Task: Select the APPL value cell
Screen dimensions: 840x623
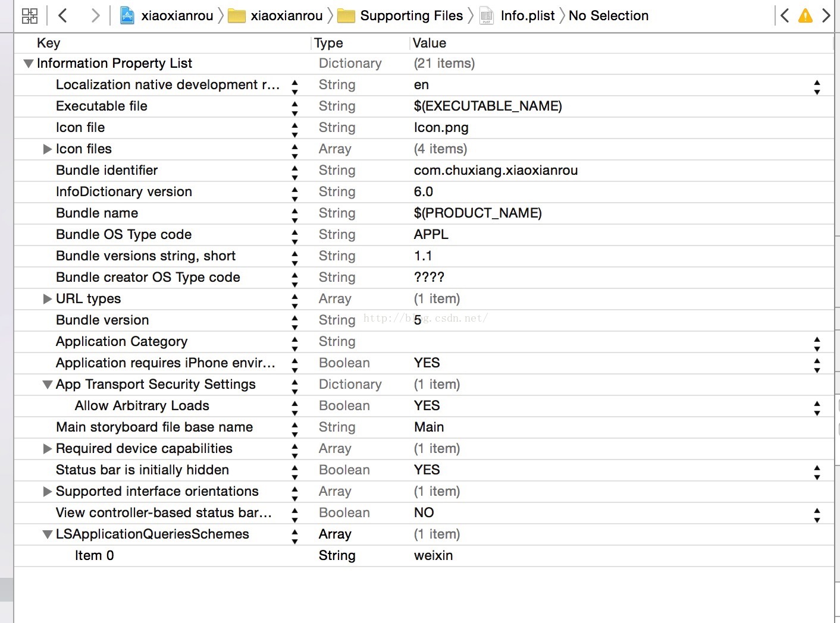Action: coord(431,235)
